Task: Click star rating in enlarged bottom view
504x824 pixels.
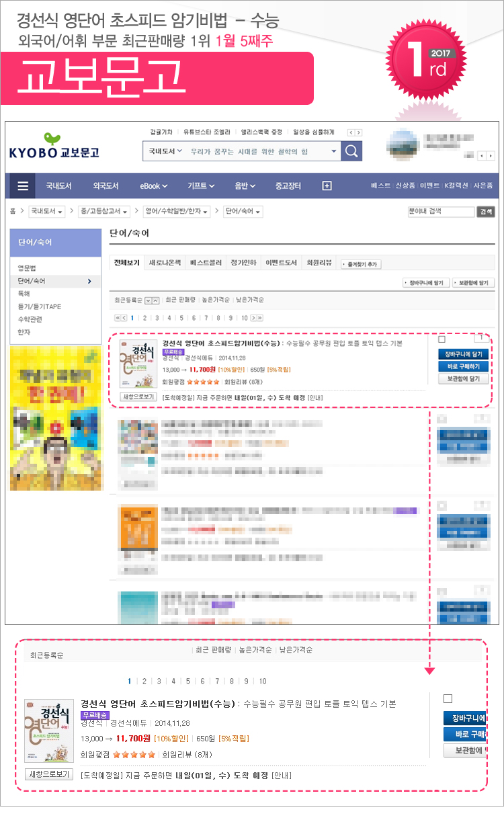Action: point(134,753)
